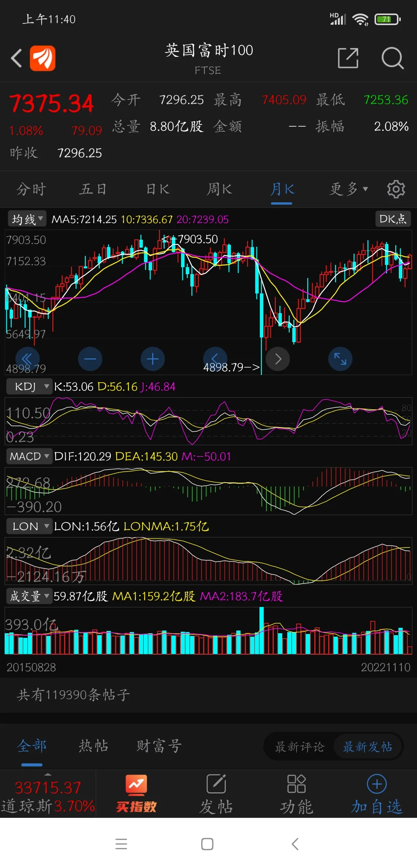Go back using top-left arrow
Viewport: 417px width, 868px height.
(16, 58)
